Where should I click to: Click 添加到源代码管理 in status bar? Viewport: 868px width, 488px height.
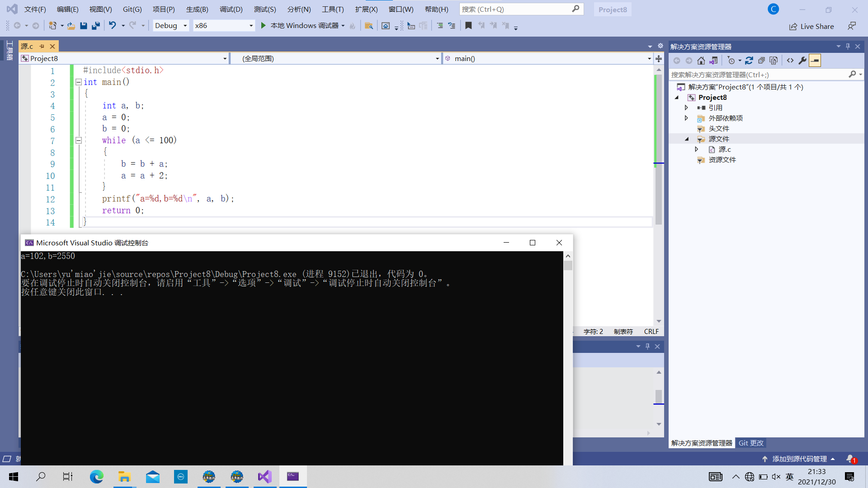point(799,459)
